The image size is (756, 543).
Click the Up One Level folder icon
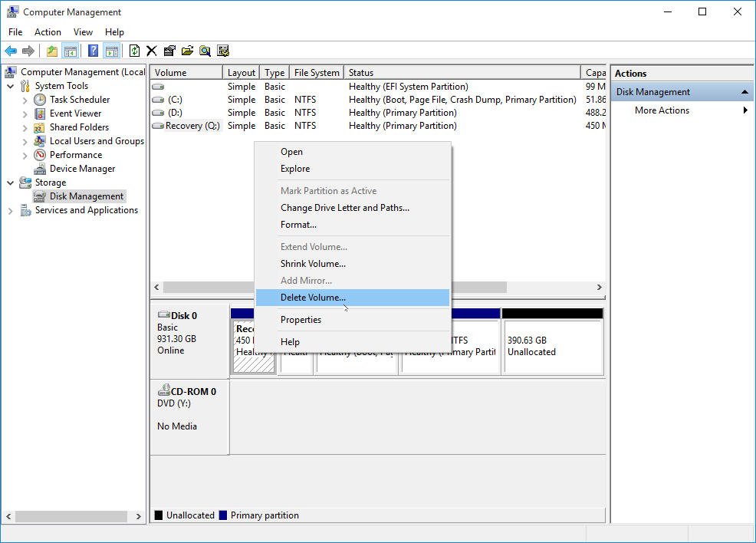[51, 51]
